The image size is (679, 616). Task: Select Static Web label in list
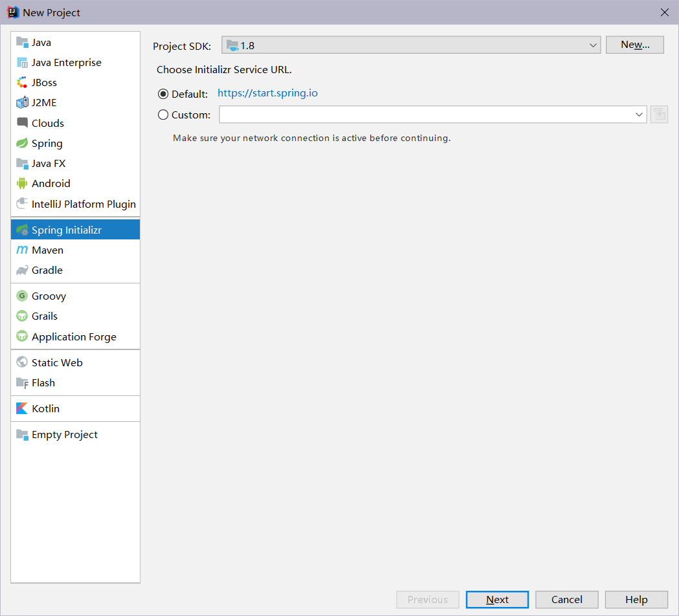pyautogui.click(x=57, y=362)
